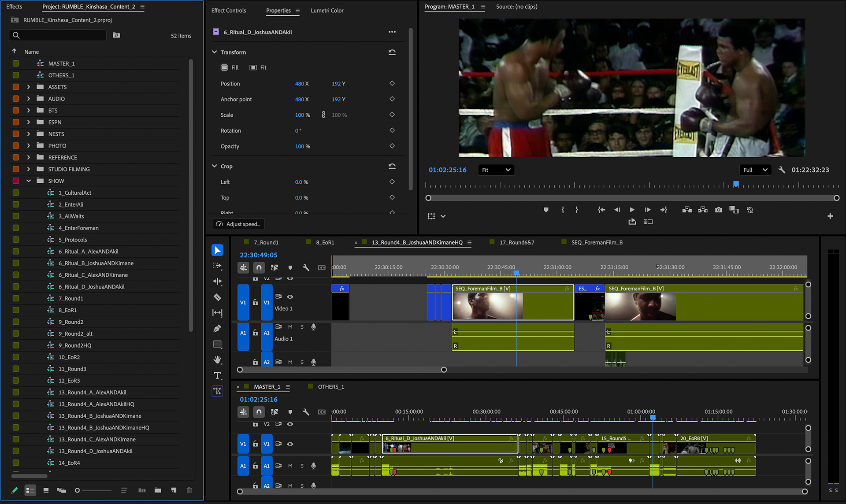Toggle Position keyframe animation diamond

coord(392,83)
